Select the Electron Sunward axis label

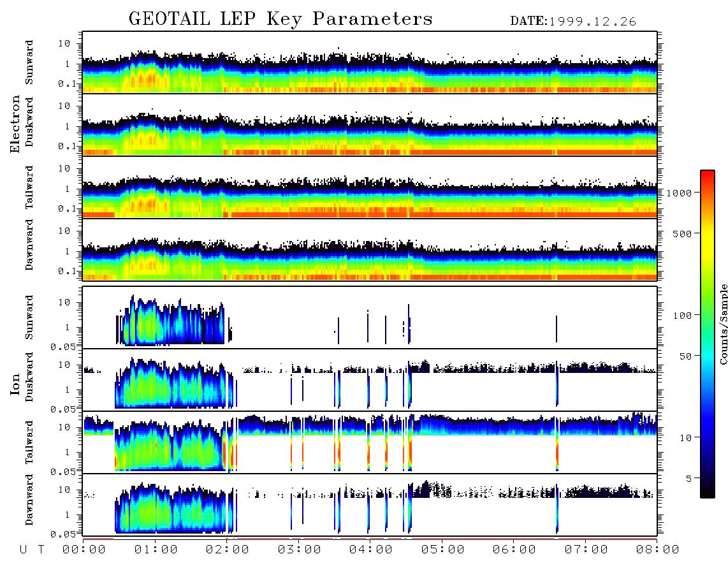coord(29,62)
